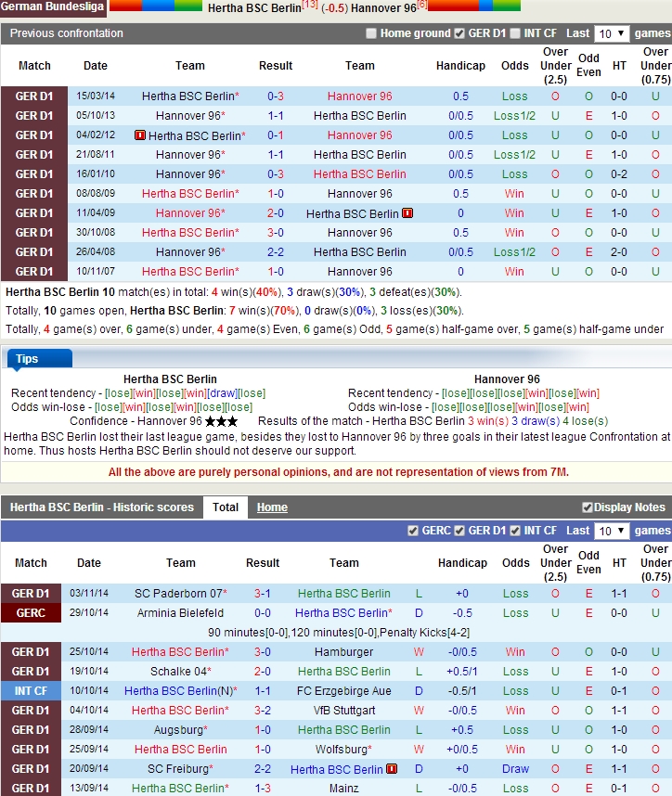
Task: Uncheck GER D1 in Previous confrontation
Action: coord(459,33)
